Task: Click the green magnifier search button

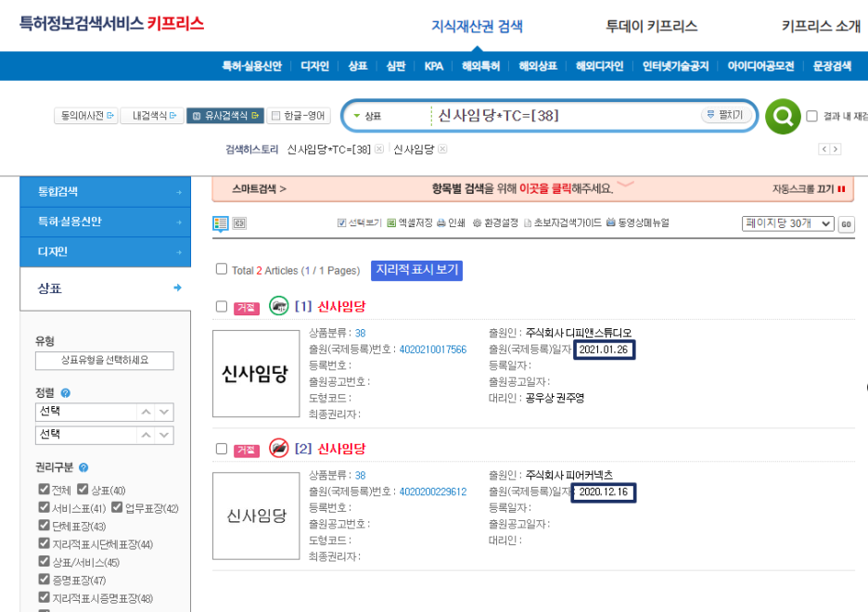Action: click(782, 116)
